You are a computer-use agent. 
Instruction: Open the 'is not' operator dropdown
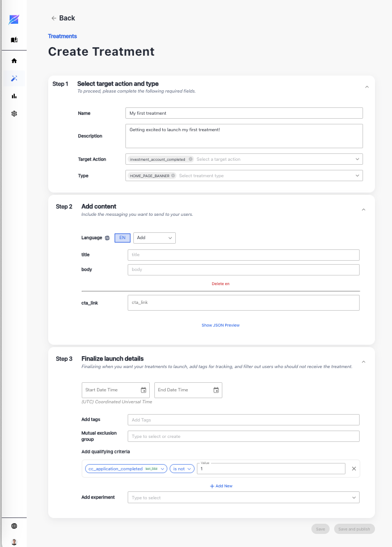pyautogui.click(x=182, y=469)
